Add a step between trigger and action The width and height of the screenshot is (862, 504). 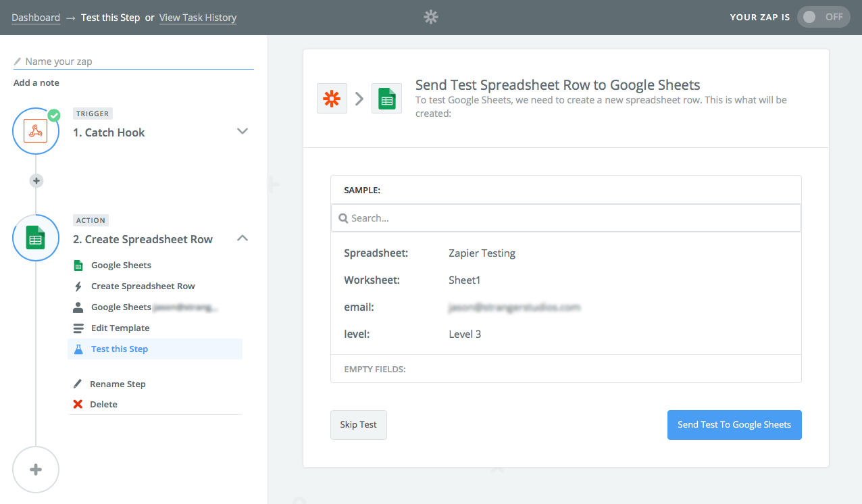coord(36,180)
